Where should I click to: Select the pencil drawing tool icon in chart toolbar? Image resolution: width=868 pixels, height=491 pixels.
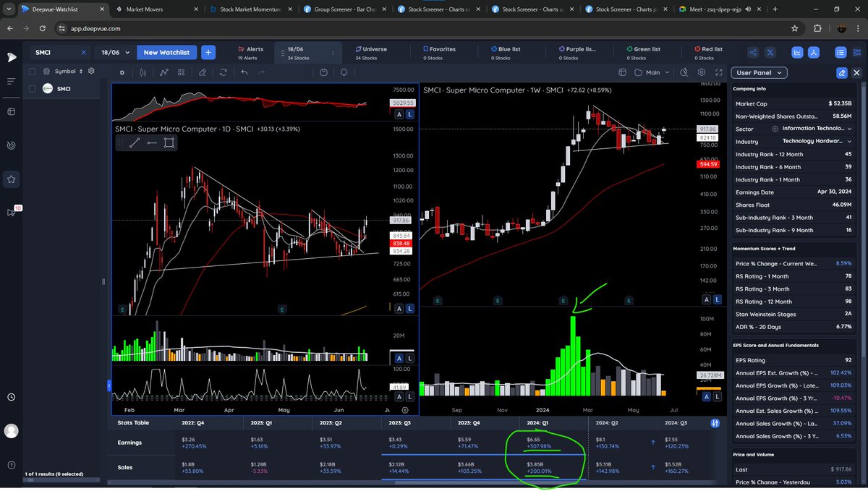pyautogui.click(x=203, y=72)
